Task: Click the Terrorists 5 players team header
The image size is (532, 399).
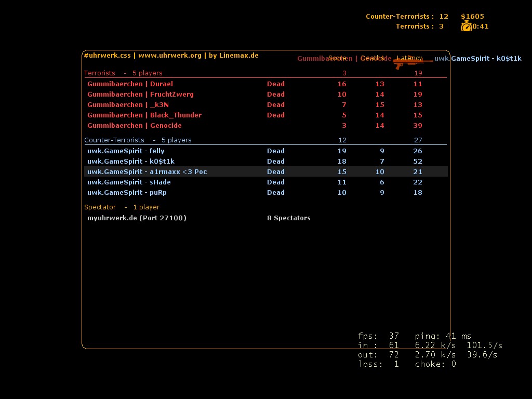Action: click(x=123, y=73)
